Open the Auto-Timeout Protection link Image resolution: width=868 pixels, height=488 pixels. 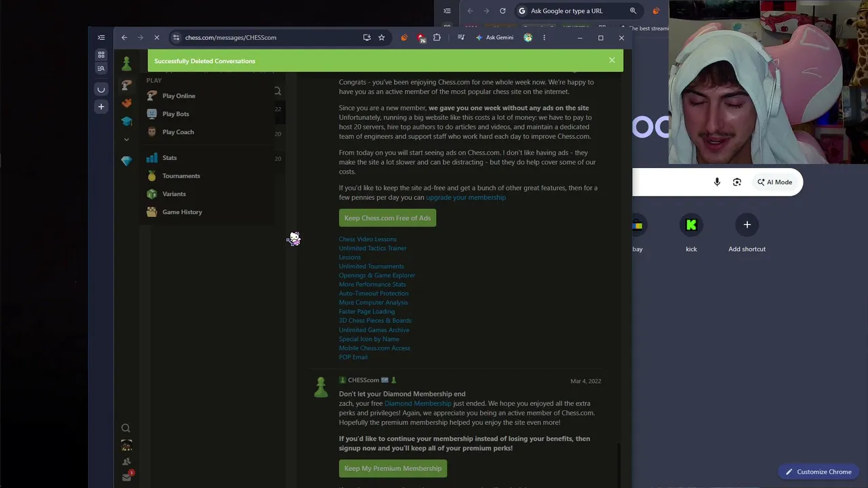tap(374, 293)
